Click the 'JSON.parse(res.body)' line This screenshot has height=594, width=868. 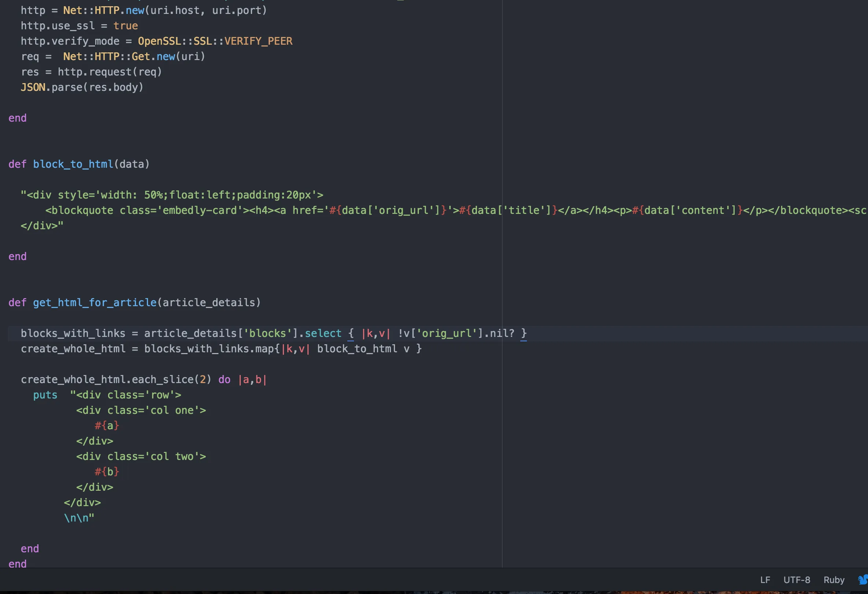[82, 88]
